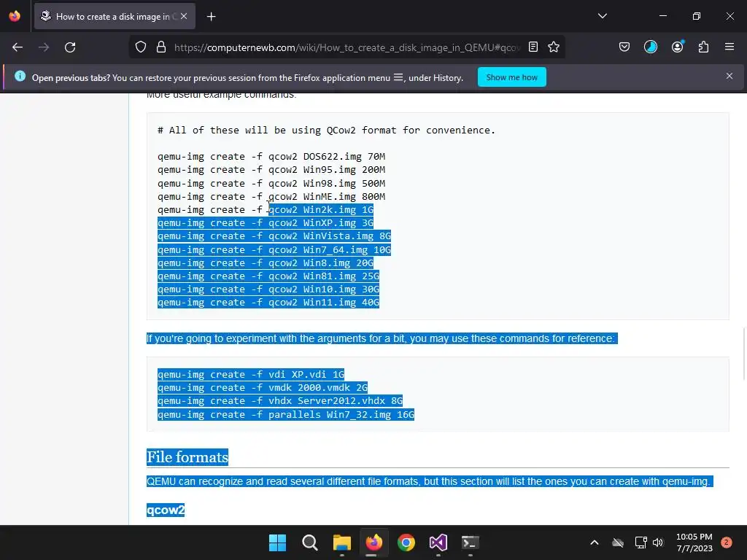Click the Win11.img 40G command line
The image size is (747, 560).
pos(268,303)
